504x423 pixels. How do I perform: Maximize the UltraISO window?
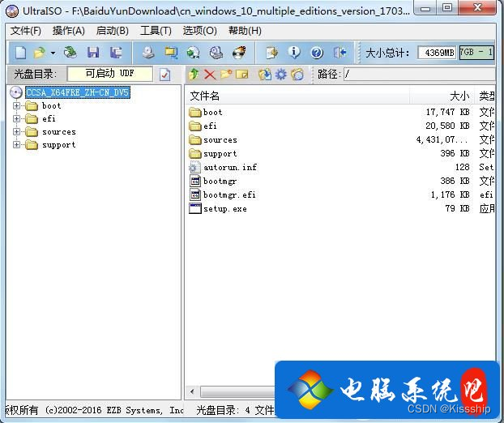447,8
